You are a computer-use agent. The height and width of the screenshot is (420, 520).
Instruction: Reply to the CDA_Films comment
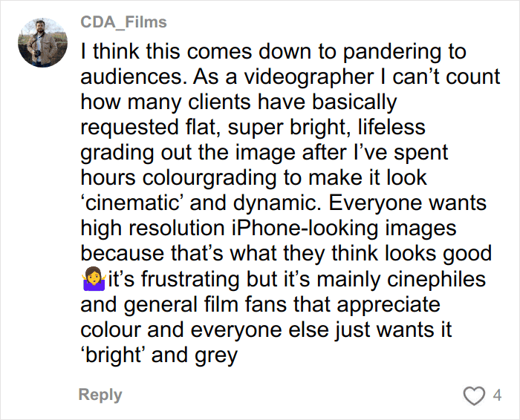point(100,395)
